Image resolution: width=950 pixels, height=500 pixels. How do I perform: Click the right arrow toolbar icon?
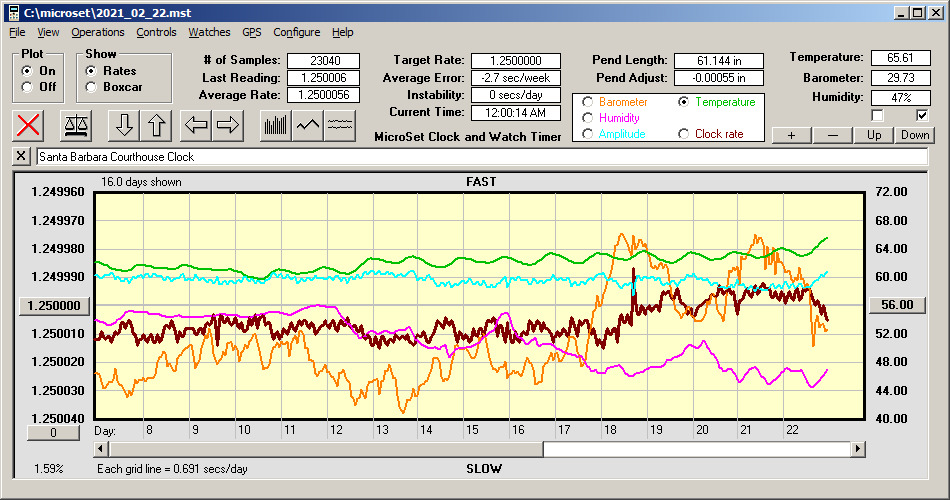coord(228,126)
